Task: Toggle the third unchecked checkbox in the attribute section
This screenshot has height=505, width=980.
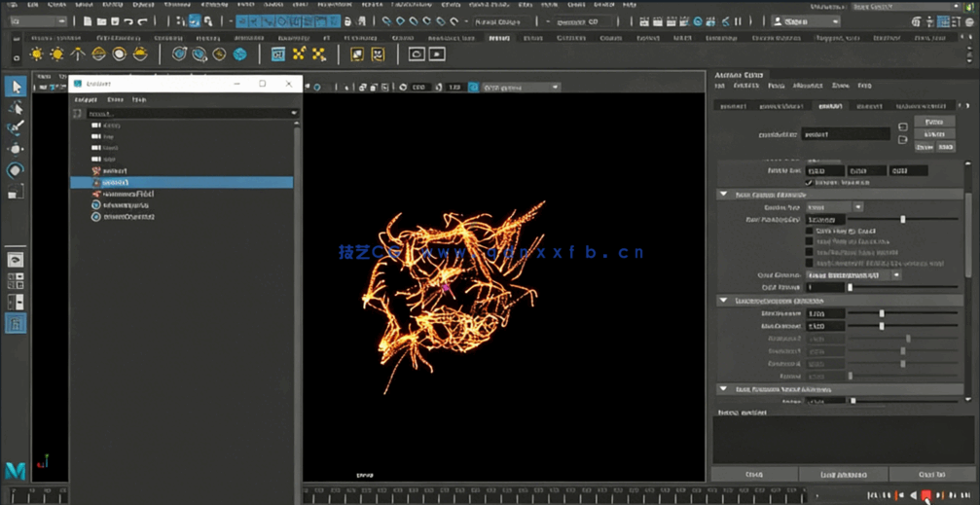Action: click(809, 252)
